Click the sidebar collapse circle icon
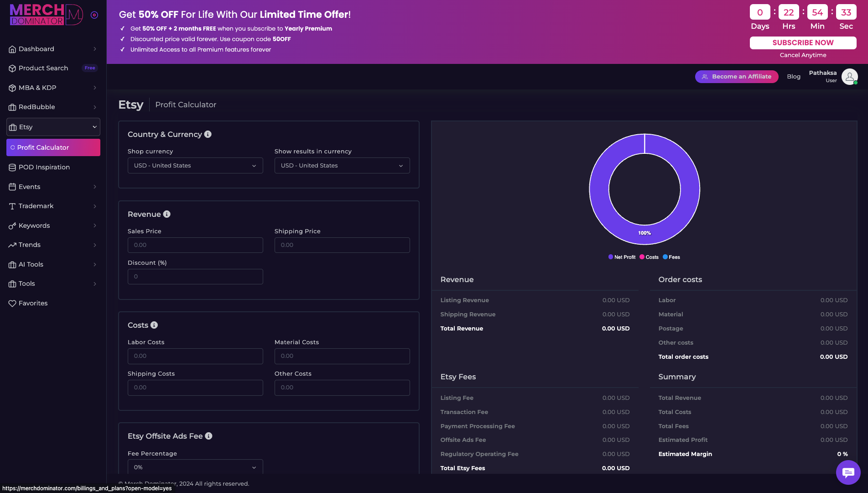 [94, 15]
